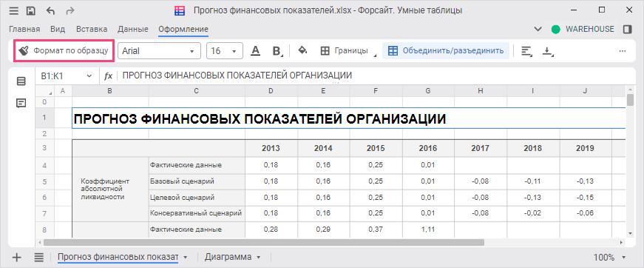644x268 pixels.
Task: Open the Границы borders menu
Action: 348,51
